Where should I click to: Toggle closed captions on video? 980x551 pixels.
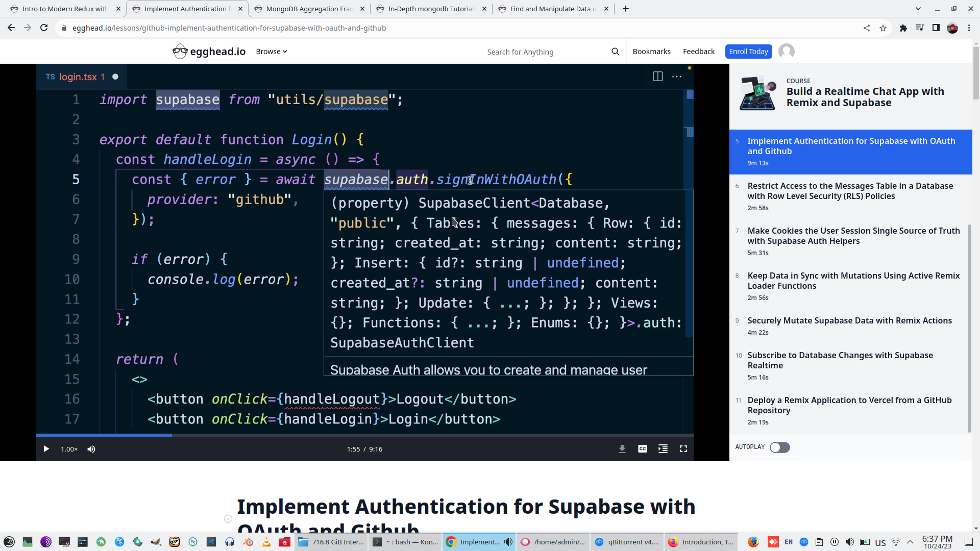point(643,449)
